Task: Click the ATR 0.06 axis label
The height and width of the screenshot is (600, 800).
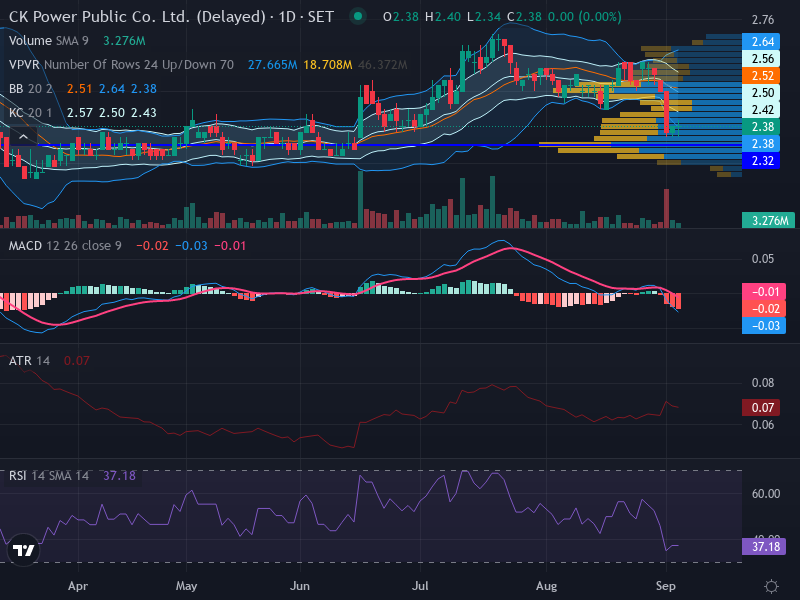Action: click(763, 424)
